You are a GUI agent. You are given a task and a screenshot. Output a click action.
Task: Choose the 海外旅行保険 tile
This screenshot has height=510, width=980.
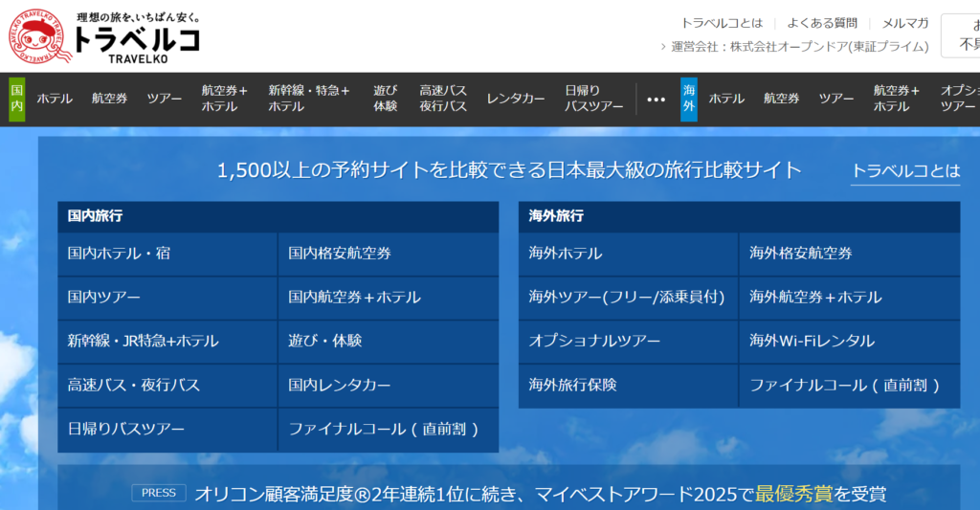tap(628, 385)
